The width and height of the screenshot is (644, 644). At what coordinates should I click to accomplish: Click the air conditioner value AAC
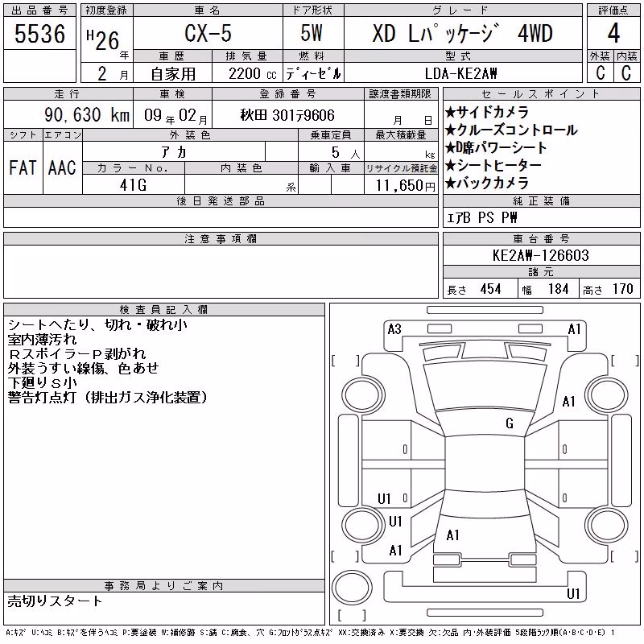(62, 167)
